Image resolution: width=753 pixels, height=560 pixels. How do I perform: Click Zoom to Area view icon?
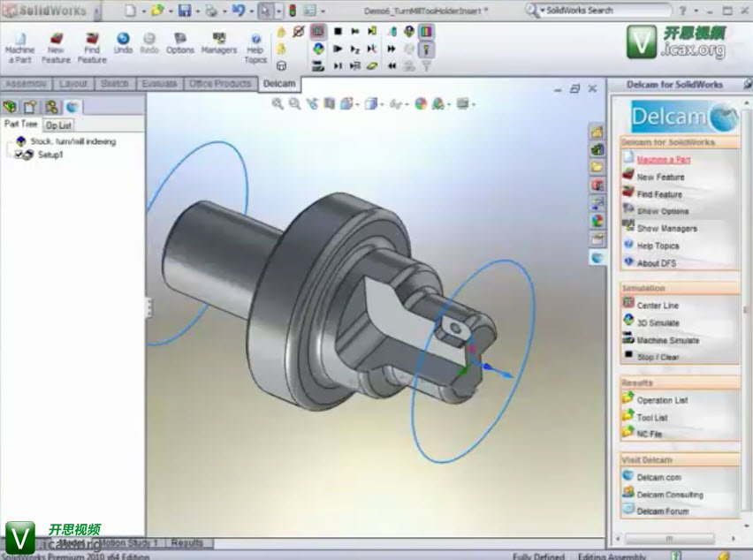(x=295, y=103)
